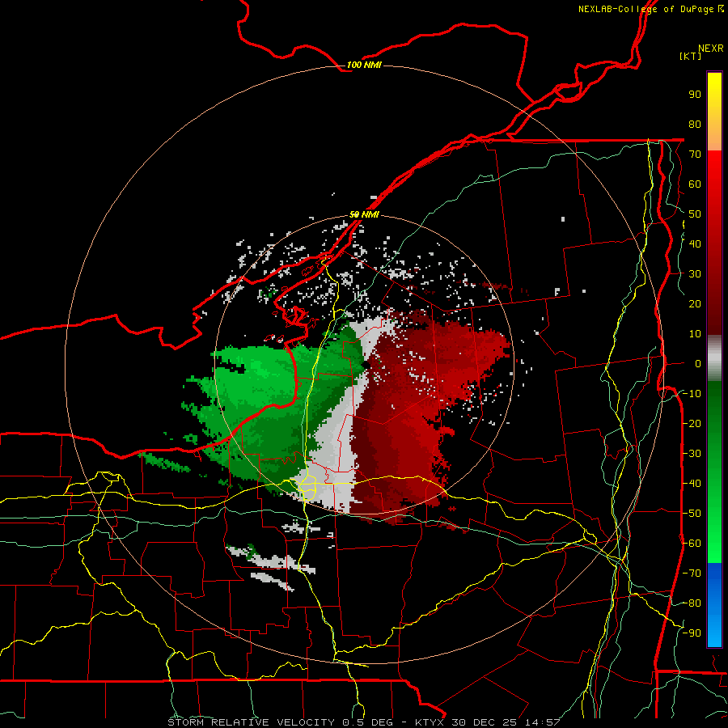
Task: Click the -90 scale value
Action: coord(692,633)
